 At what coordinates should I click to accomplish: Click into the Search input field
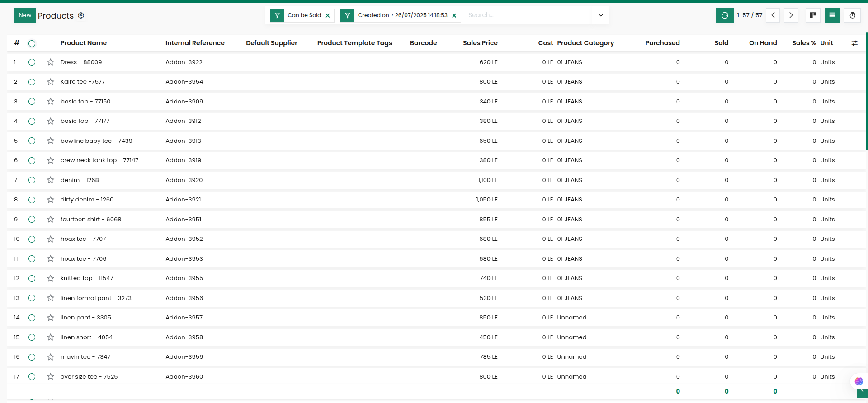coord(527,15)
